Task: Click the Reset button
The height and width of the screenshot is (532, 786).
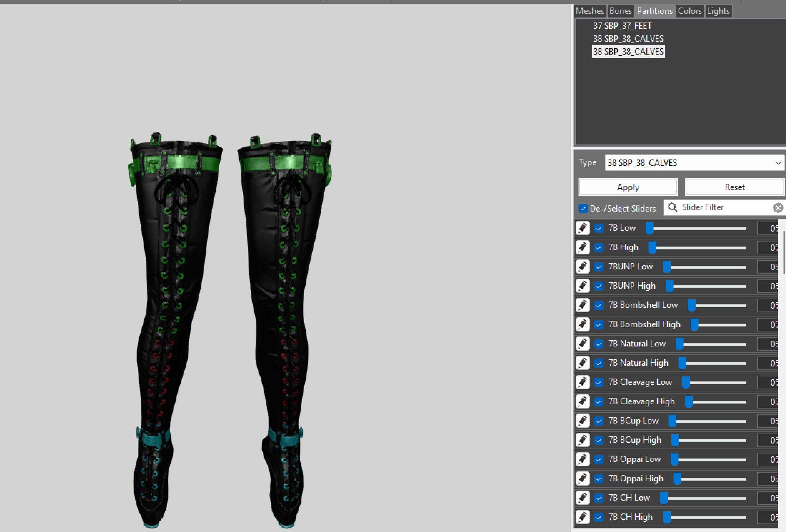Action: [x=734, y=187]
